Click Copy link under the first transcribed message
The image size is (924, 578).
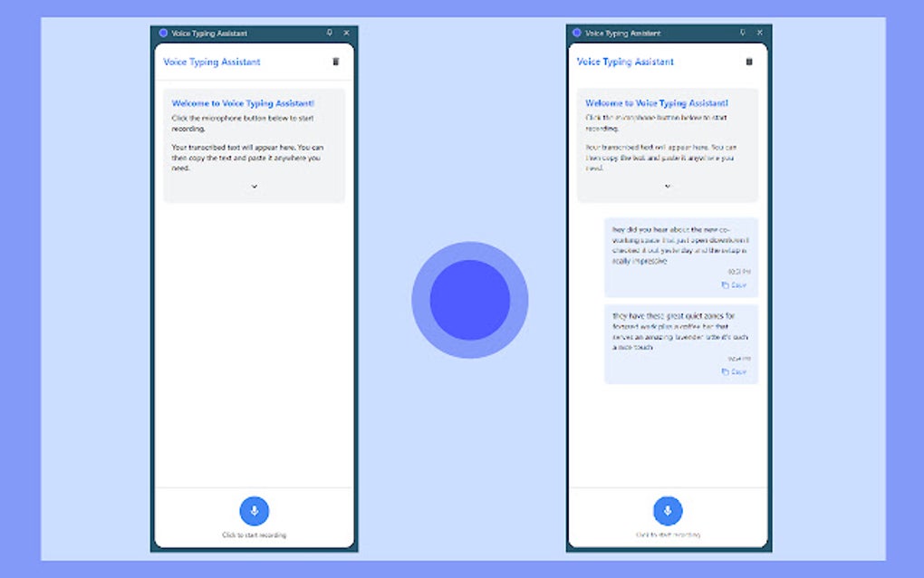pyautogui.click(x=736, y=284)
